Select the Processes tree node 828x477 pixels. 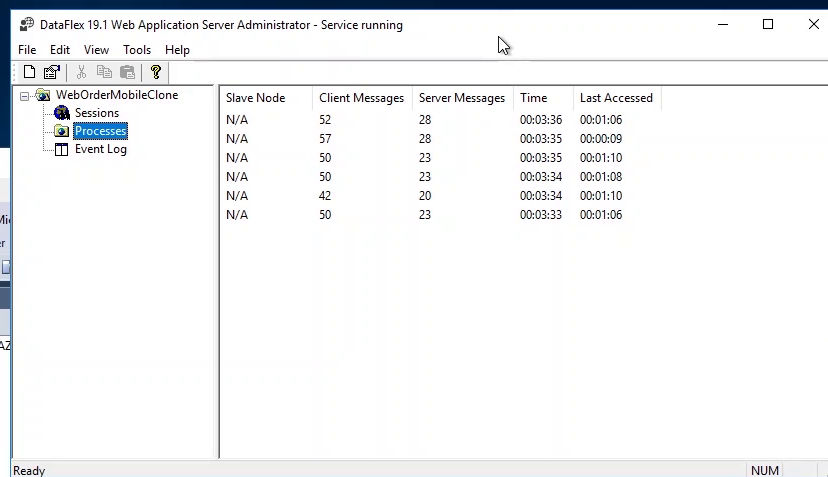click(100, 131)
